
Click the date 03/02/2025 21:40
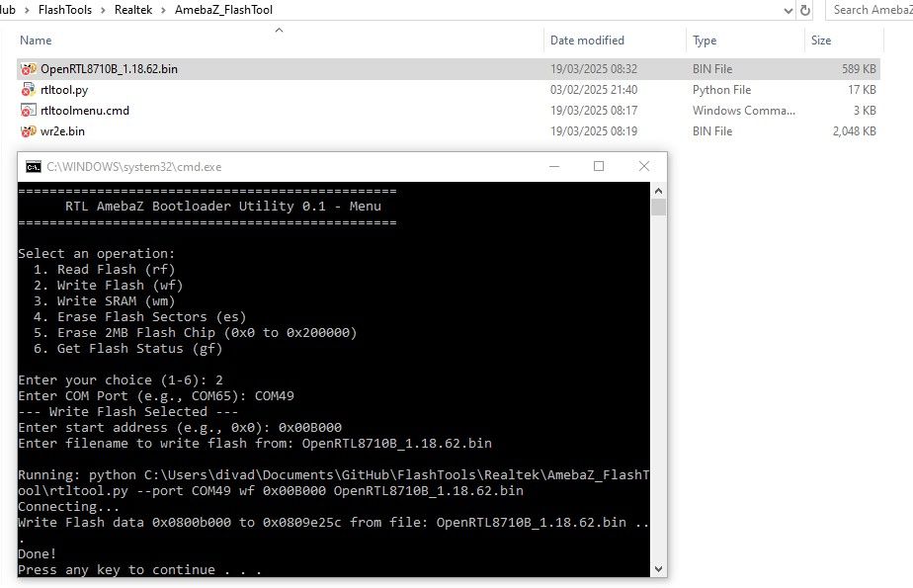pos(593,90)
